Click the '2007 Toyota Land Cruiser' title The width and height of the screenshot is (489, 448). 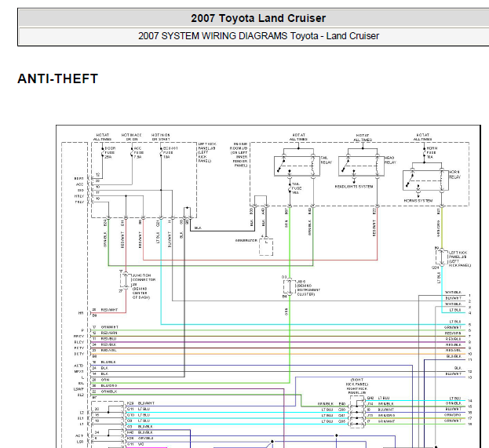pos(258,18)
